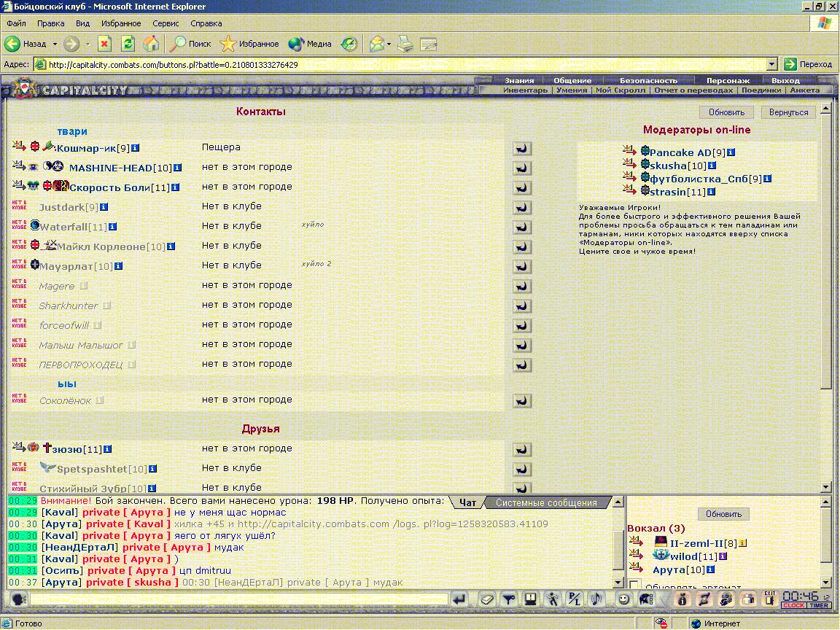Open the Знания game menu

pos(519,80)
